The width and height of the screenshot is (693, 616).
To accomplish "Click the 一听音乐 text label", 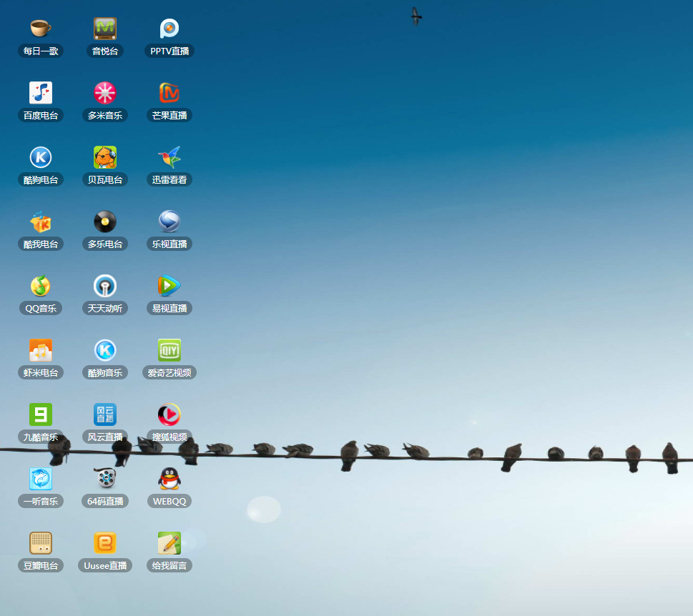I will [41, 501].
